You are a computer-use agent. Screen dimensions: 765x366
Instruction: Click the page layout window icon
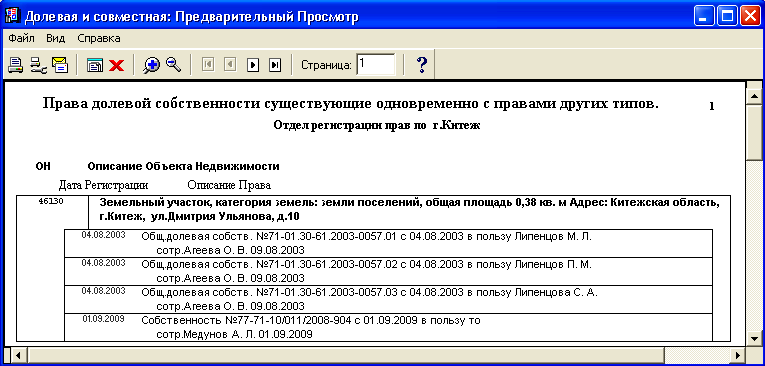coord(95,65)
